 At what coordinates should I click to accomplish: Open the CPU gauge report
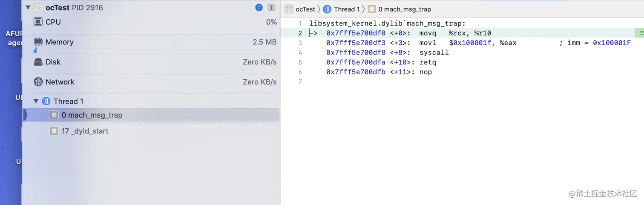click(155, 22)
